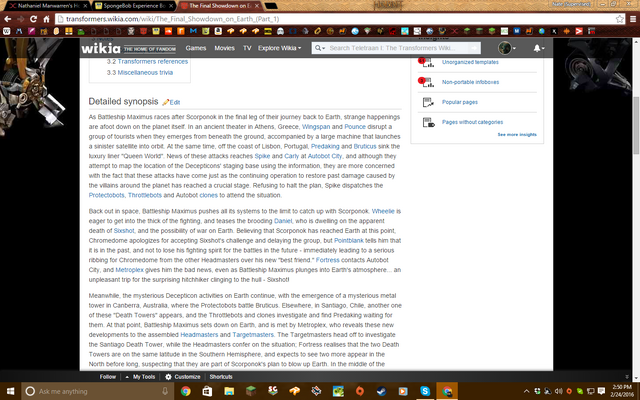
Task: Select The Final Showdown on Earth tab
Action: [x=220, y=6]
